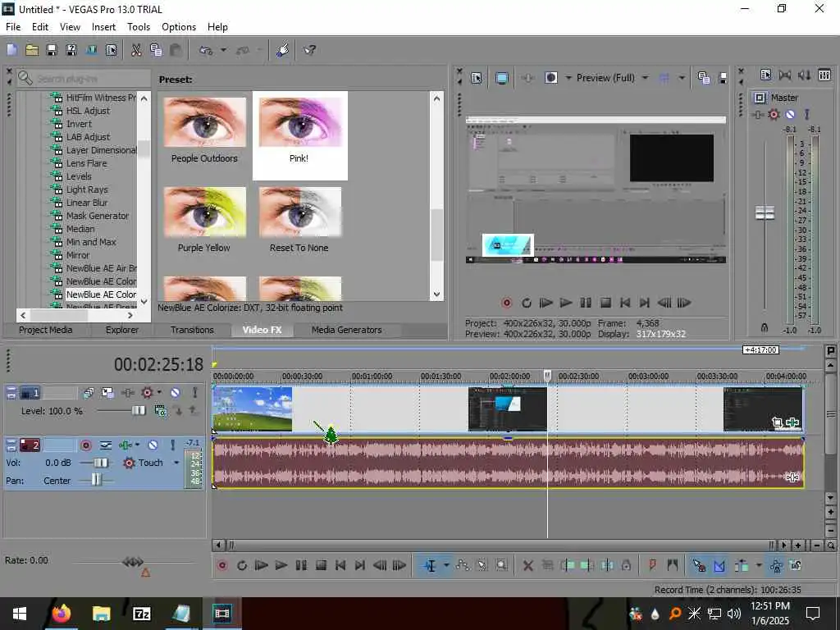Click Dim Output icon in Master panel
This screenshot has width=840, height=630.
point(804,75)
